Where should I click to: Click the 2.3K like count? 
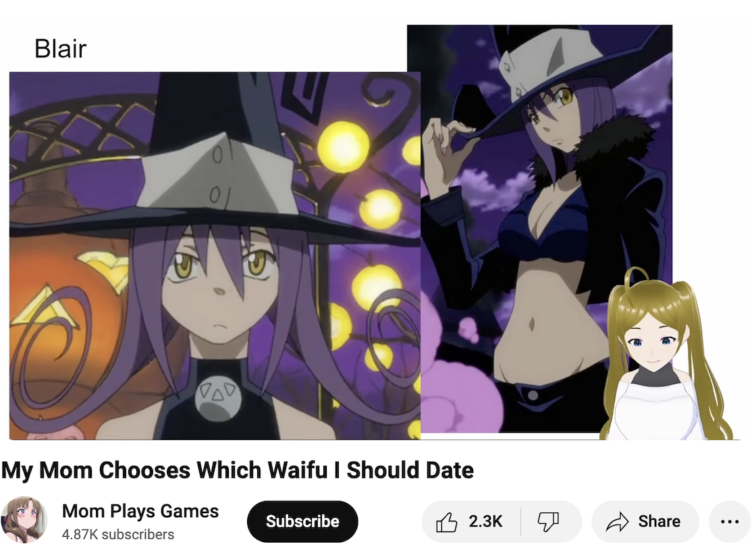485,521
